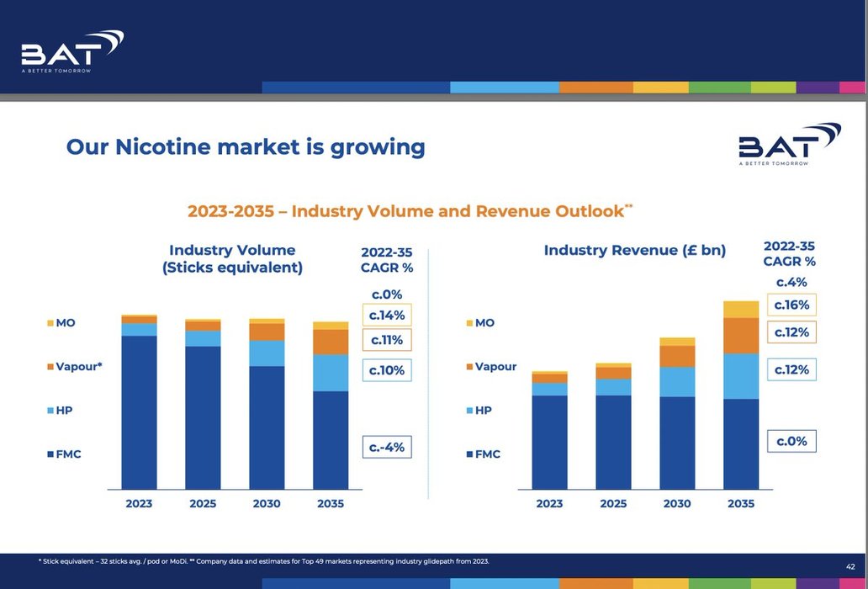Image resolution: width=868 pixels, height=589 pixels.
Task: Click the page number 42
Action: coord(850,566)
